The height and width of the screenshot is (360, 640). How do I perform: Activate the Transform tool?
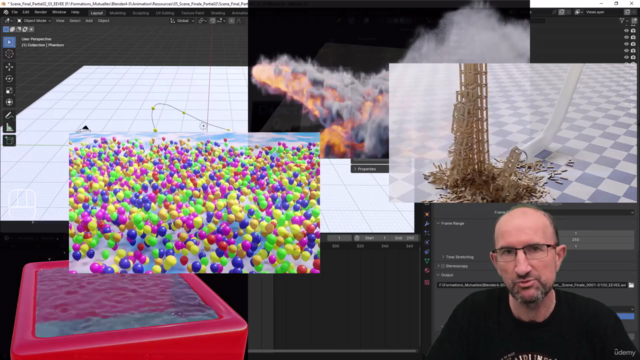coord(9,102)
